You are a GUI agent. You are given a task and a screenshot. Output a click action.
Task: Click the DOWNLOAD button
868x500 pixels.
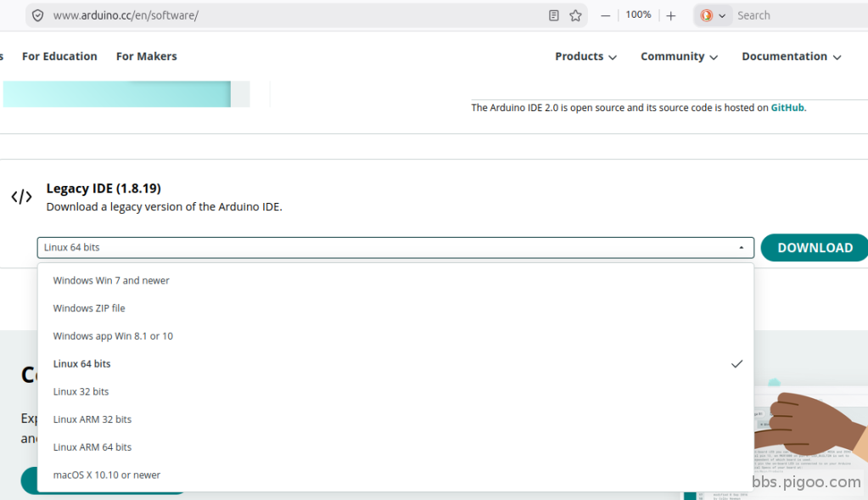(x=815, y=248)
